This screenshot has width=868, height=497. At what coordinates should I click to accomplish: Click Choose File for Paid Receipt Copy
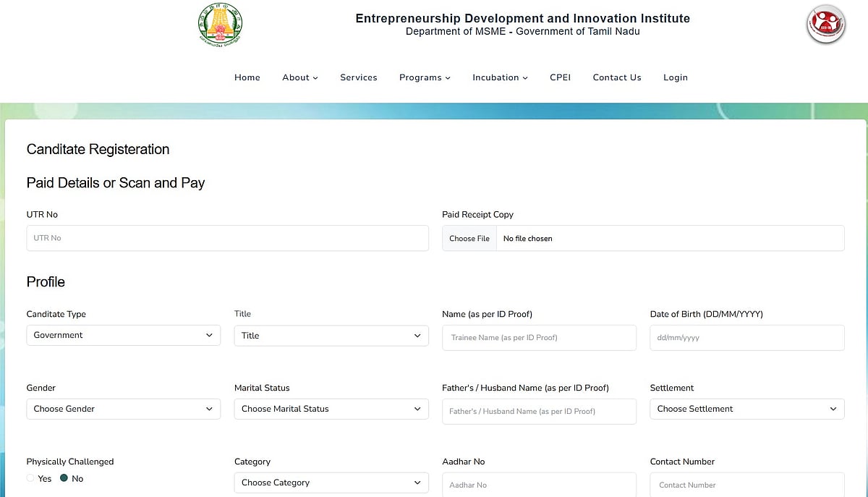[469, 238]
